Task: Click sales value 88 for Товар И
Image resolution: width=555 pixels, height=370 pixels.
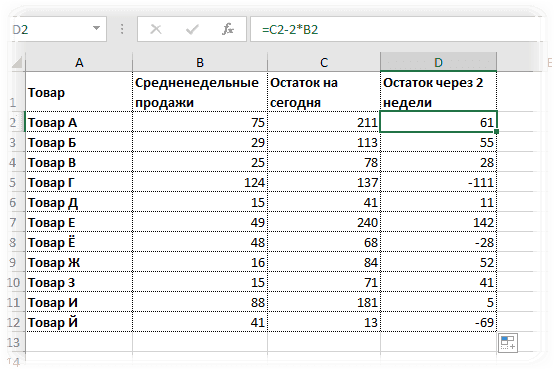Action: (x=200, y=302)
